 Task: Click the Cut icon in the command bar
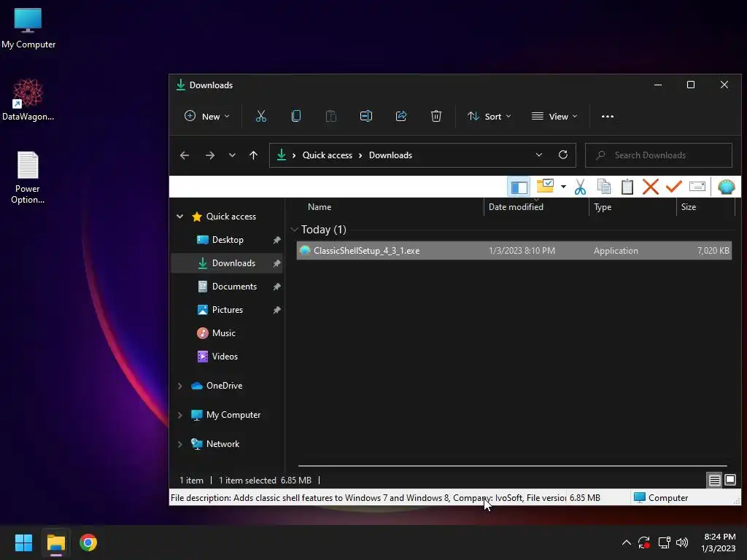coord(260,116)
